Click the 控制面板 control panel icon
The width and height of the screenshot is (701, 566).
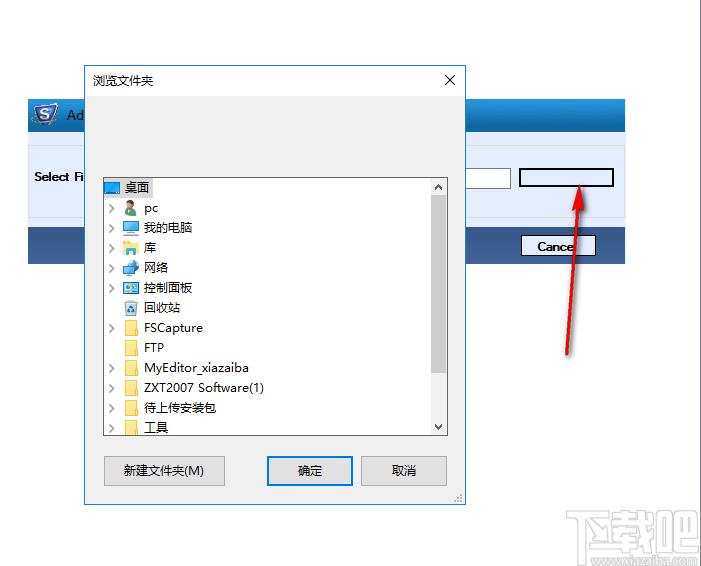point(131,288)
